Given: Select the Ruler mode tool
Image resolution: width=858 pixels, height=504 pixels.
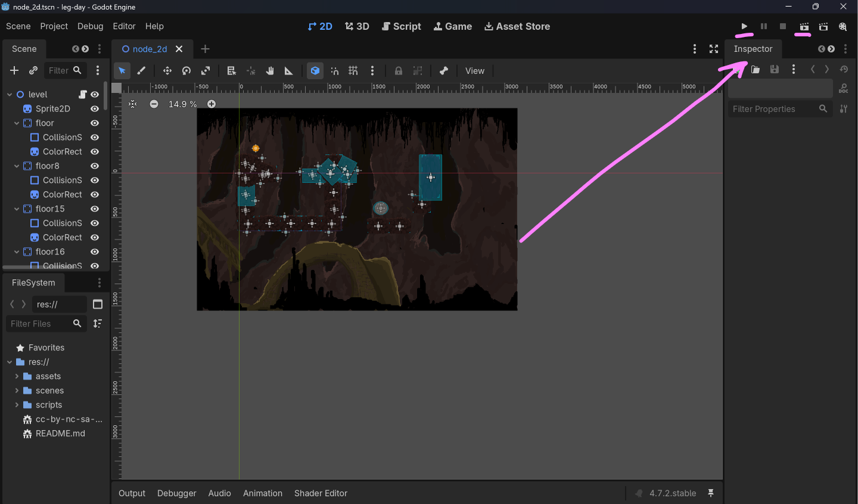Looking at the screenshot, I should 289,71.
